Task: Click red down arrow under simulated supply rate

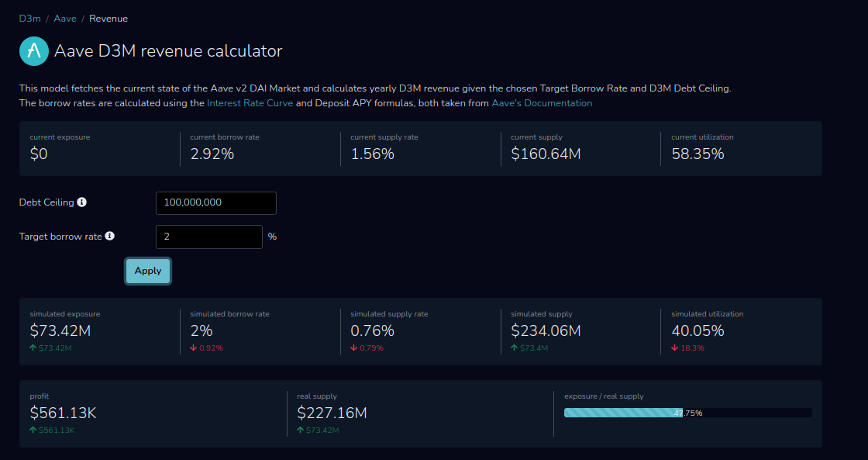Action: 353,348
